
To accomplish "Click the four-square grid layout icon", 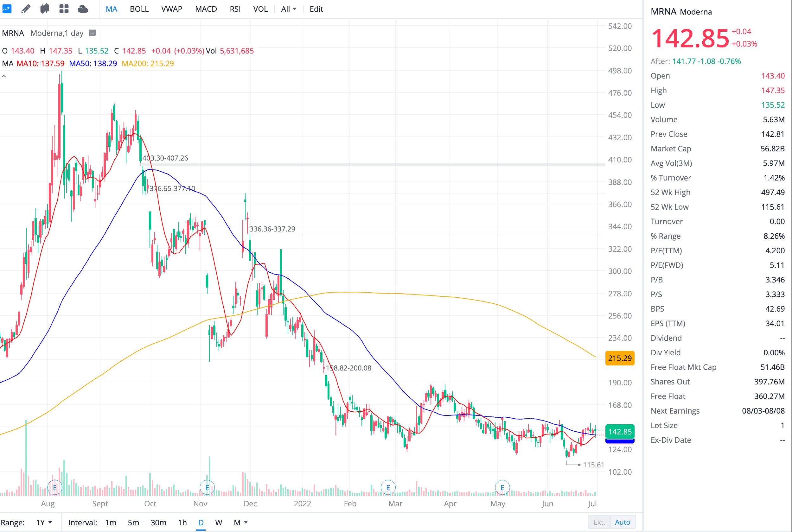I will [x=64, y=9].
